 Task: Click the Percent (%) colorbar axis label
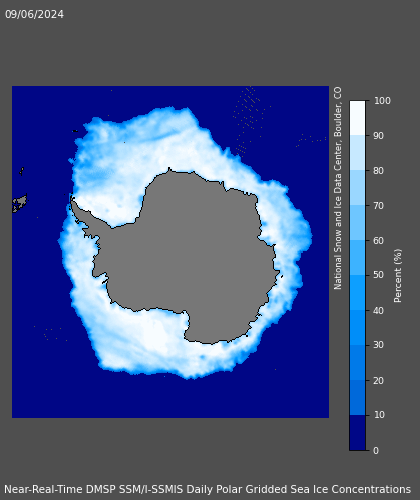pyautogui.click(x=398, y=276)
